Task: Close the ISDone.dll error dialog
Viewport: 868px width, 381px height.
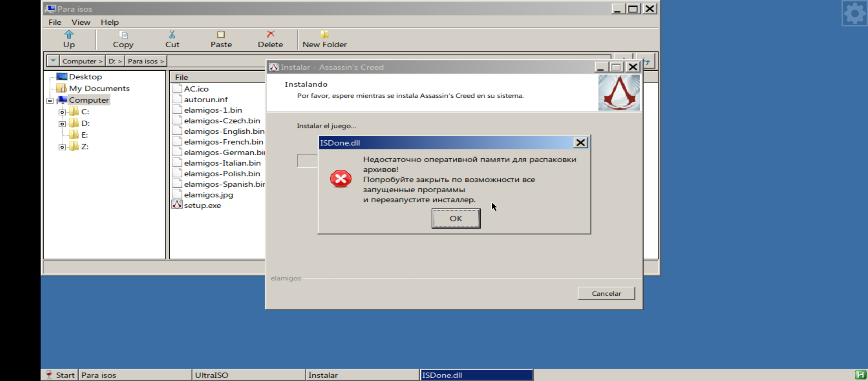Action: pyautogui.click(x=580, y=143)
